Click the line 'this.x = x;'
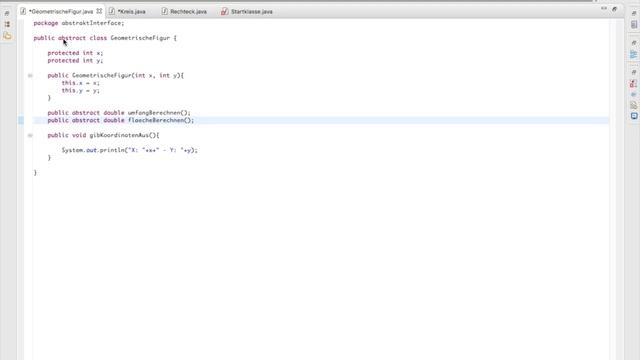 coord(80,83)
